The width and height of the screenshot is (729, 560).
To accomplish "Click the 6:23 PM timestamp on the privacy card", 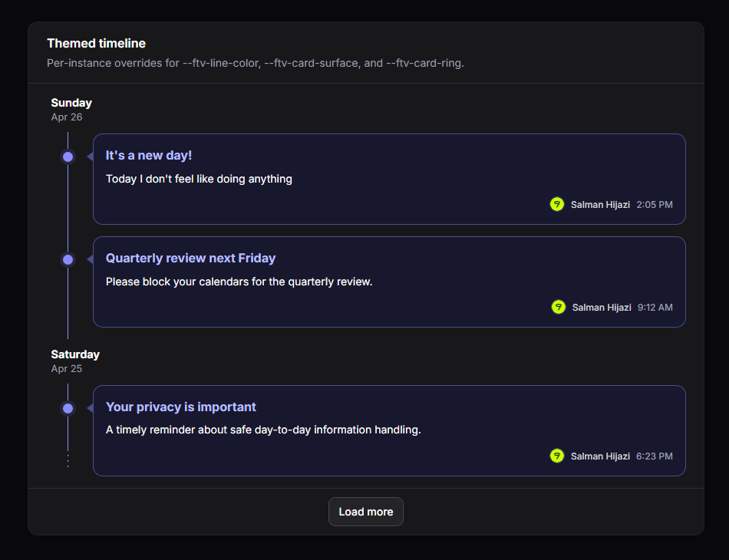I will pos(655,456).
